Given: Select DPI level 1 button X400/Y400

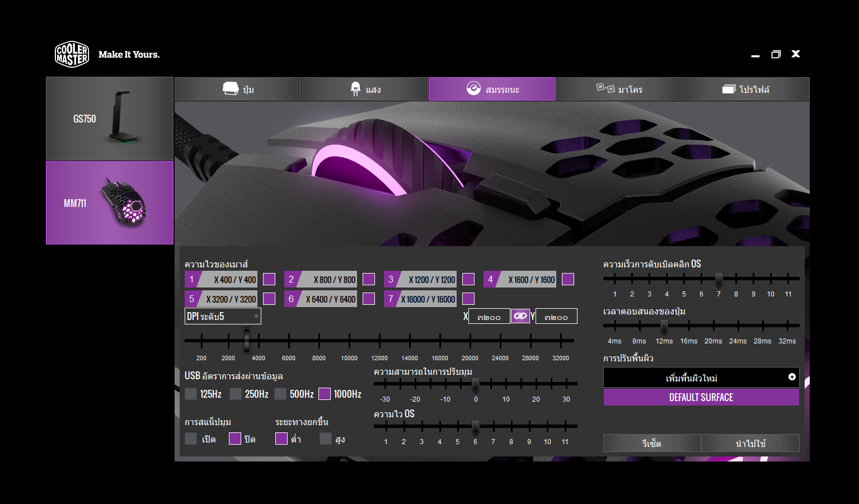Looking at the screenshot, I should (221, 279).
